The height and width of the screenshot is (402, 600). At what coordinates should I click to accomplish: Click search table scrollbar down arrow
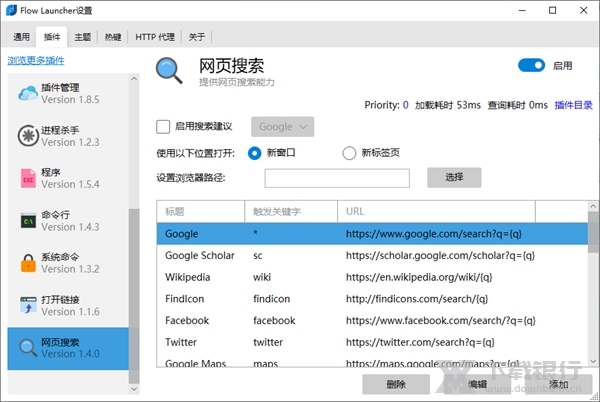click(x=593, y=361)
